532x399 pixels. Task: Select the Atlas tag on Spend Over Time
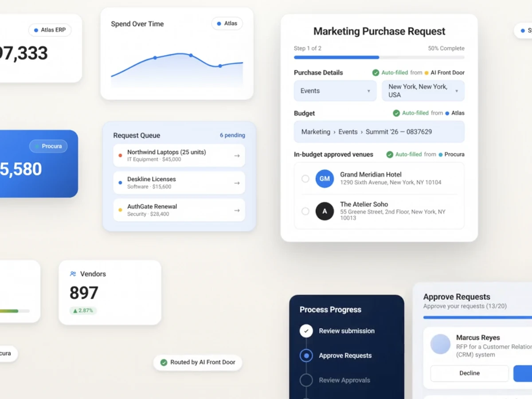(x=227, y=23)
